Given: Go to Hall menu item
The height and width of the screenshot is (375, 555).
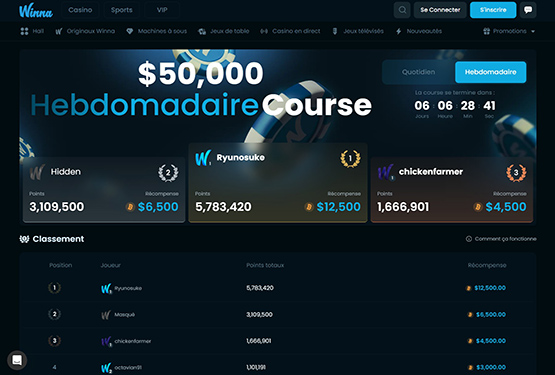Looking at the screenshot, I should (x=32, y=31).
